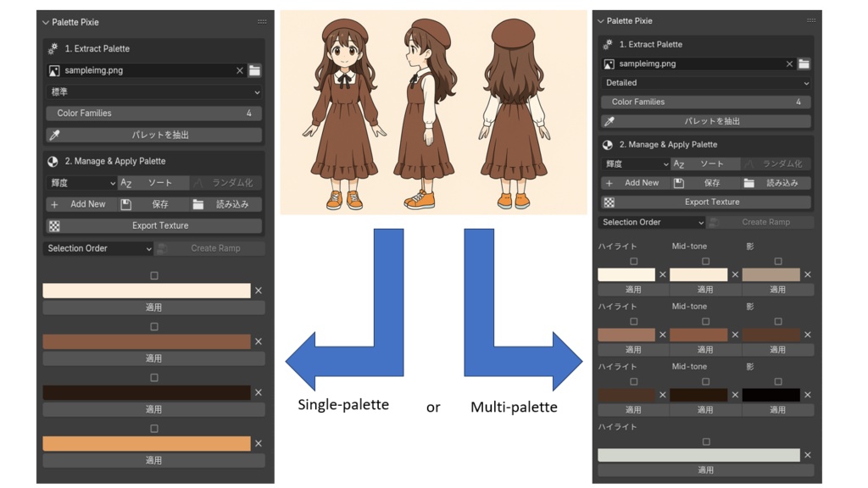Open the 標準 extraction mode dropdown
The image size is (868, 488).
click(x=153, y=91)
